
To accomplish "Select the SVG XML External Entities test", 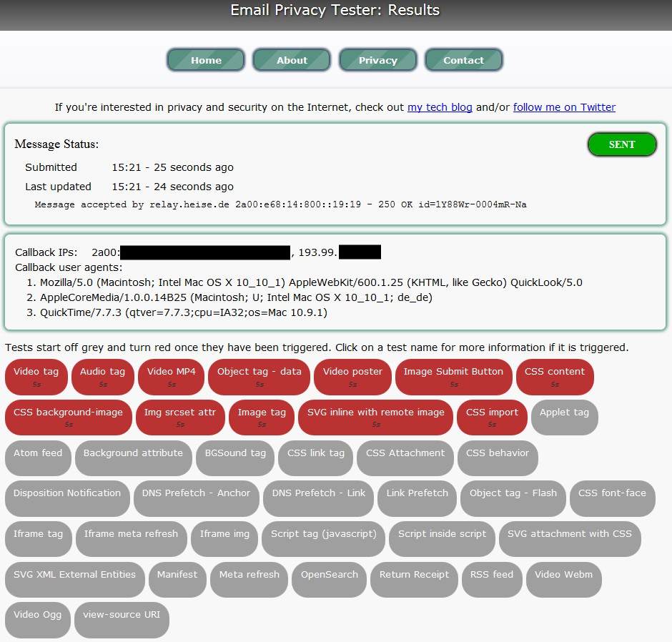I will (x=74, y=579).
